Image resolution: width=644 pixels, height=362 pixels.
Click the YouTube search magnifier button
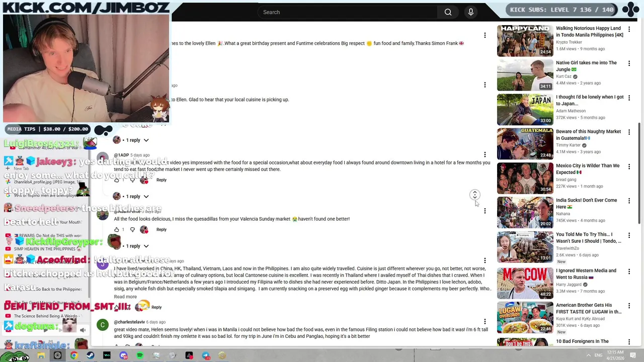448,12
